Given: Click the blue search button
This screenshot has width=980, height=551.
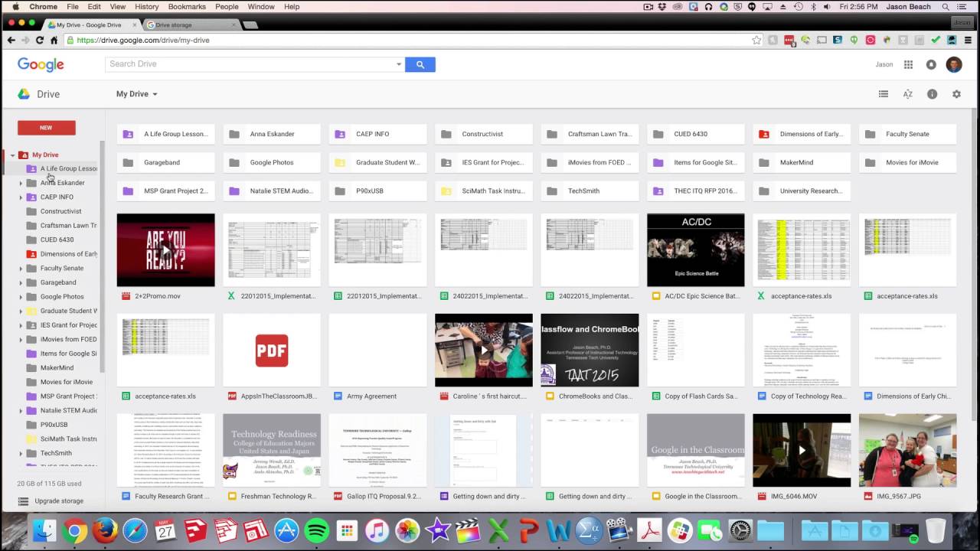Looking at the screenshot, I should pyautogui.click(x=420, y=65).
